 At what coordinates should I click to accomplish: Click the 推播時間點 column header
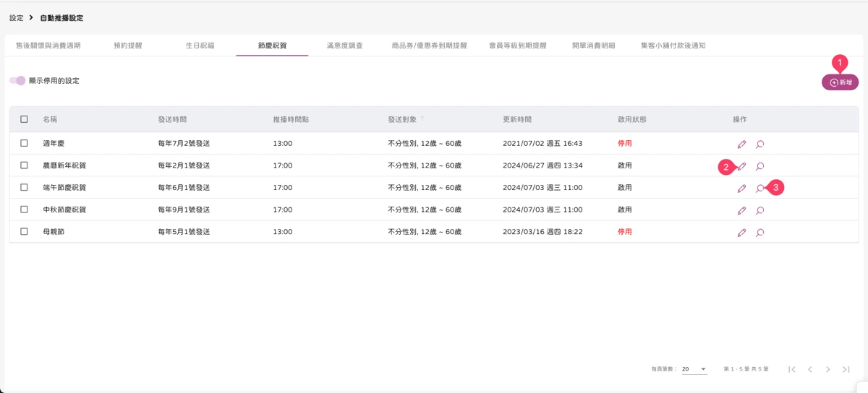point(291,119)
